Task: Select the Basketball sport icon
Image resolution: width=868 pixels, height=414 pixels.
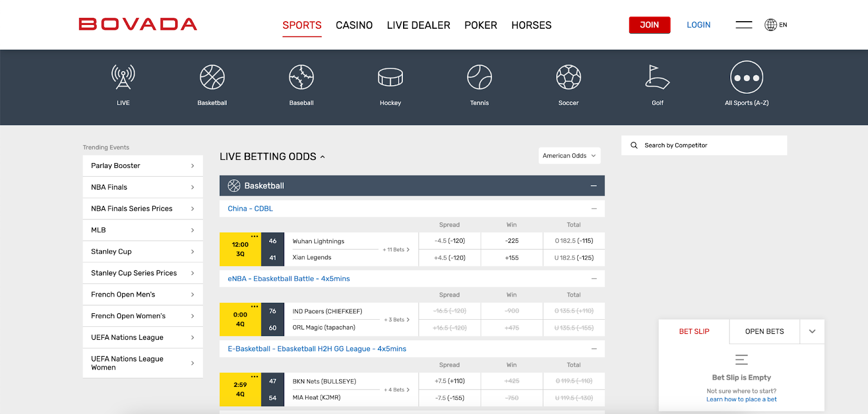Action: (212, 77)
